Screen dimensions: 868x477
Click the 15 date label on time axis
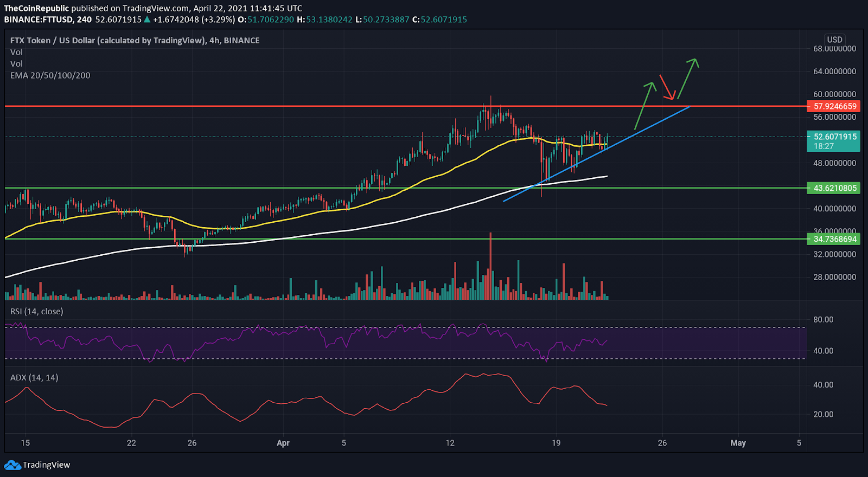click(25, 443)
